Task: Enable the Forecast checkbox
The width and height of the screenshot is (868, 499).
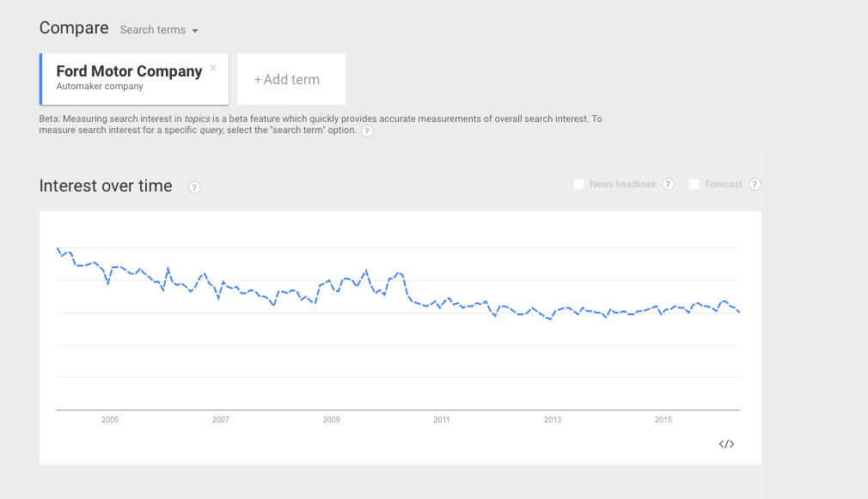Action: coord(694,184)
